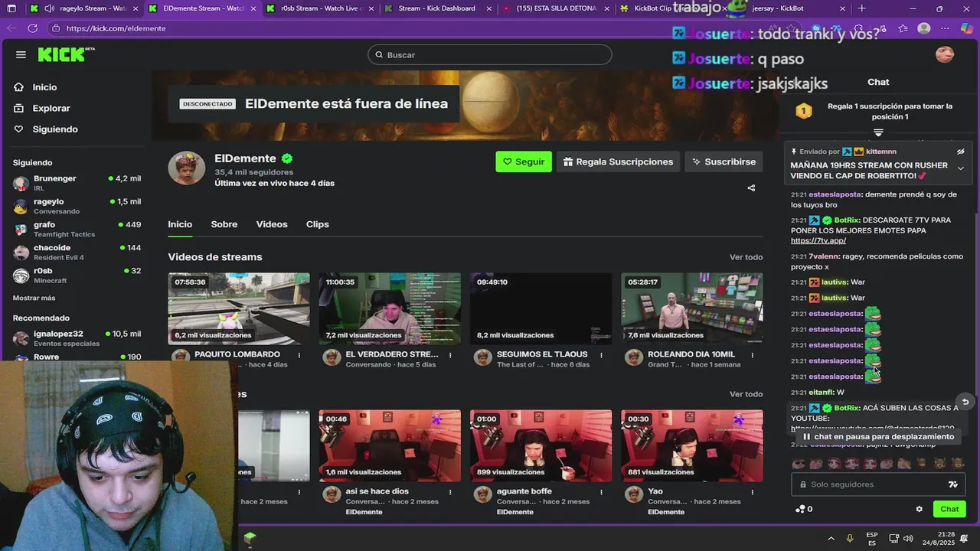Click the Brunenger channel avatar in sidebar
Viewport: 980px width, 551px height.
click(21, 184)
